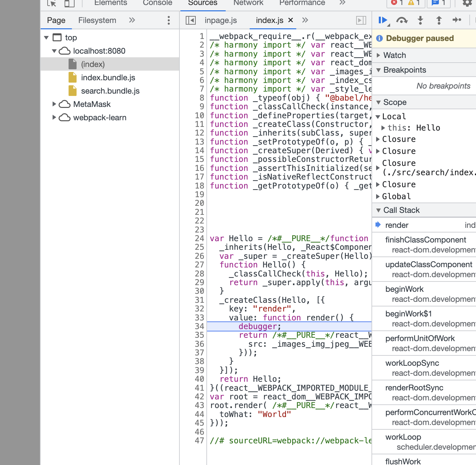Switch to the Console tab
The image size is (476, 465).
157,3
